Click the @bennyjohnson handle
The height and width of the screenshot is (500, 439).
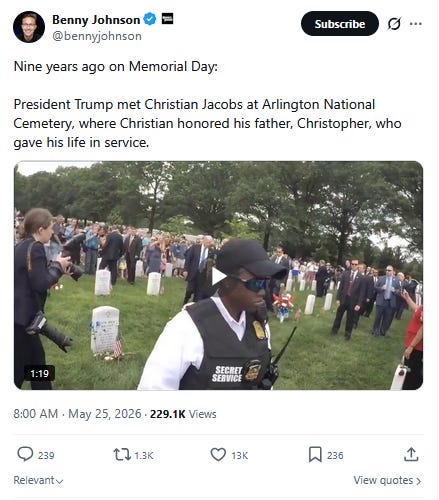coord(97,36)
